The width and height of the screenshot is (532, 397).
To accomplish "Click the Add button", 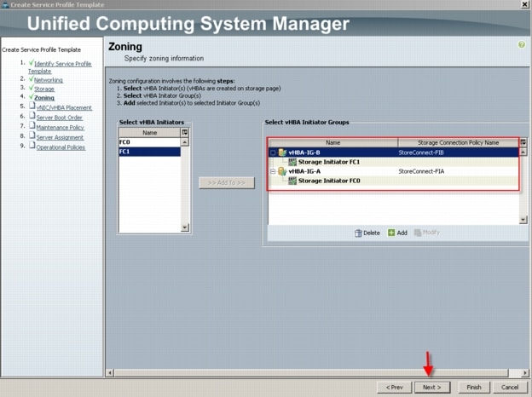I will tap(397, 233).
